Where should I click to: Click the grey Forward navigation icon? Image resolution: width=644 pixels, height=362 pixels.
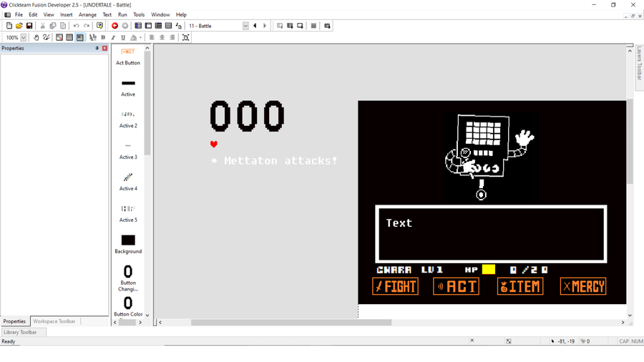pos(125,26)
